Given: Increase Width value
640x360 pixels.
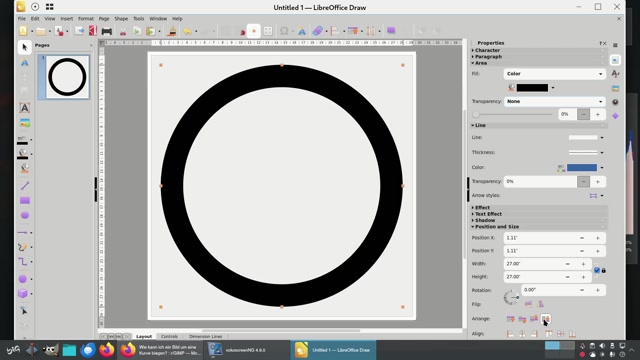Looking at the screenshot, I should click(583, 264).
